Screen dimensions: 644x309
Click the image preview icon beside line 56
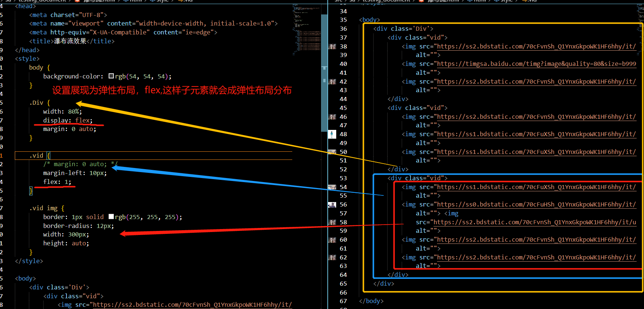[x=332, y=205]
